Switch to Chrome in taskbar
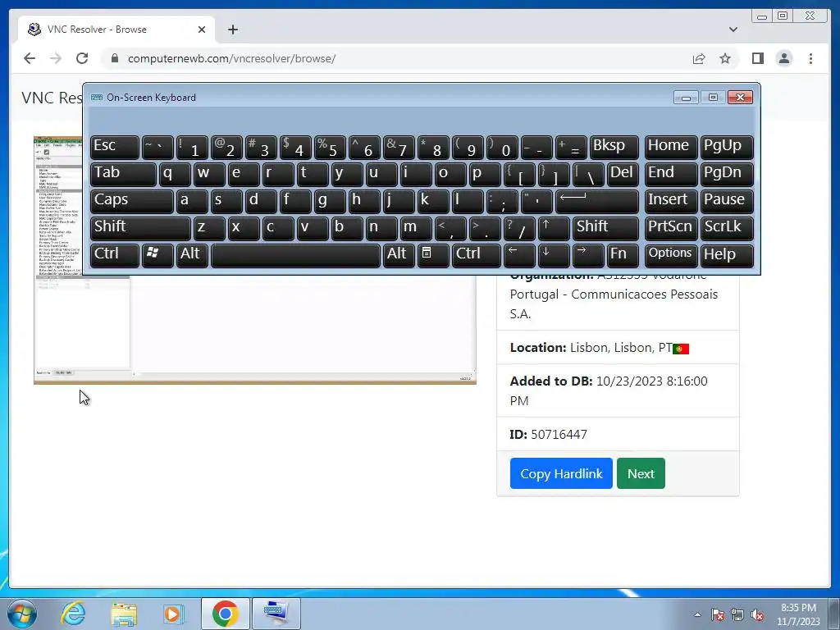Screen dimensions: 840x630 pyautogui.click(x=226, y=614)
